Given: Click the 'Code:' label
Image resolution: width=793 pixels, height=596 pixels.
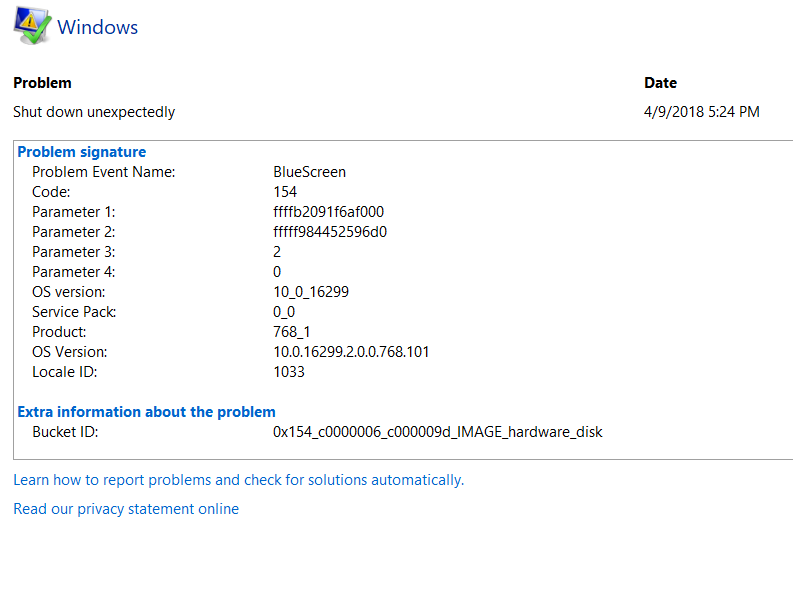Looking at the screenshot, I should pyautogui.click(x=51, y=192).
